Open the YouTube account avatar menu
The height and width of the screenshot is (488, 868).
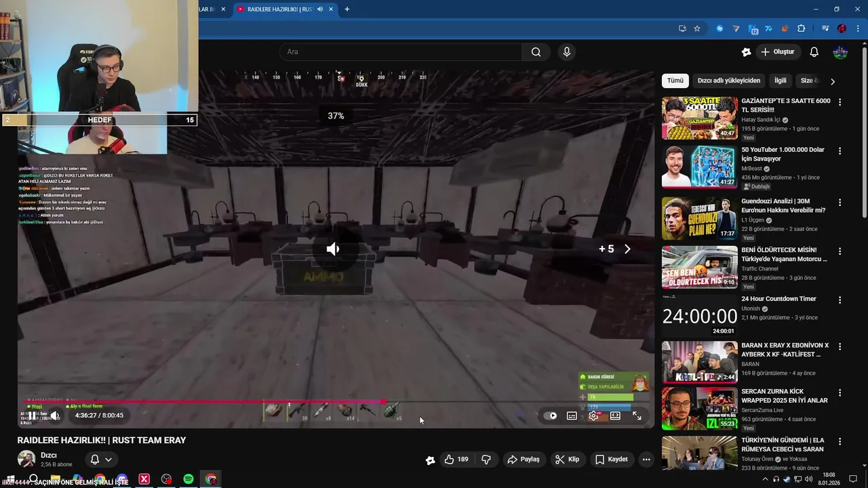click(x=840, y=52)
